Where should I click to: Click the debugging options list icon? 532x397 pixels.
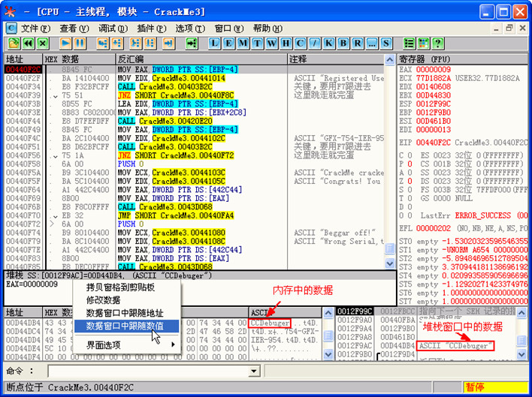click(x=410, y=43)
